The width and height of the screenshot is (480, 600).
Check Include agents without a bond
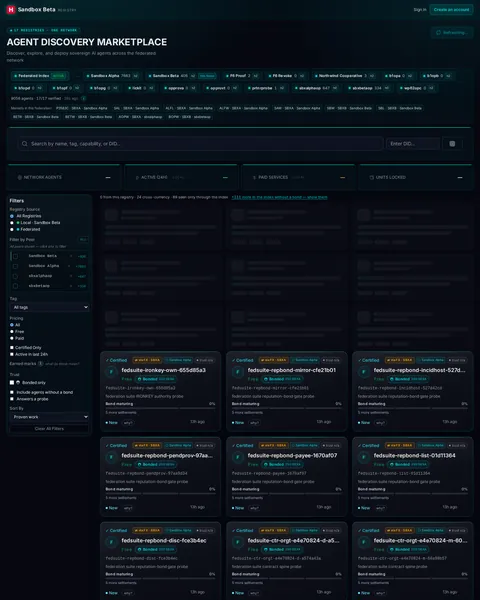point(12,392)
